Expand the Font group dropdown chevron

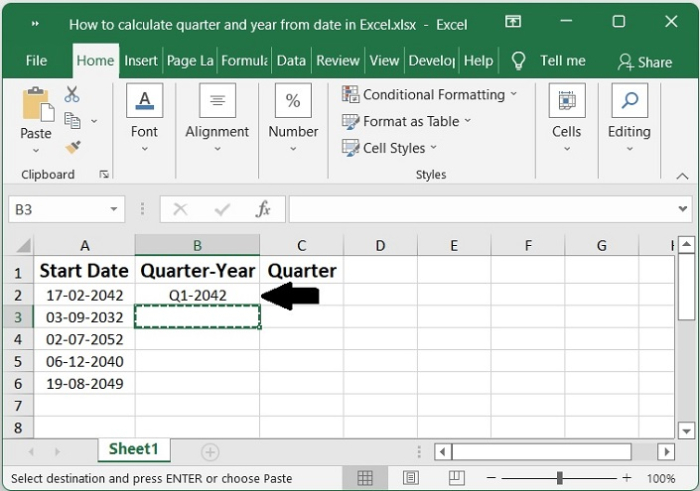(145, 149)
